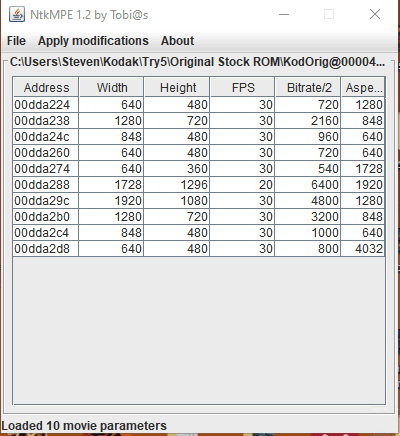
Task: Click width 1920 in row 00dda29c
Action: click(x=111, y=201)
